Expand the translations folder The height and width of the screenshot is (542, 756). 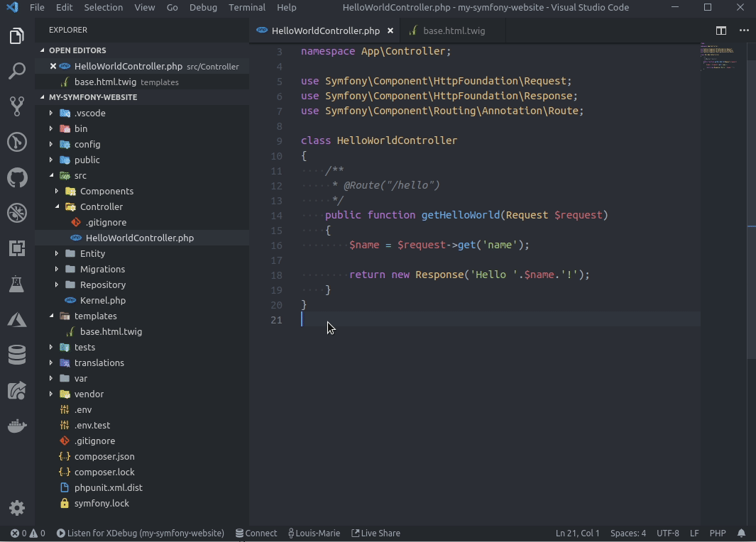51,363
